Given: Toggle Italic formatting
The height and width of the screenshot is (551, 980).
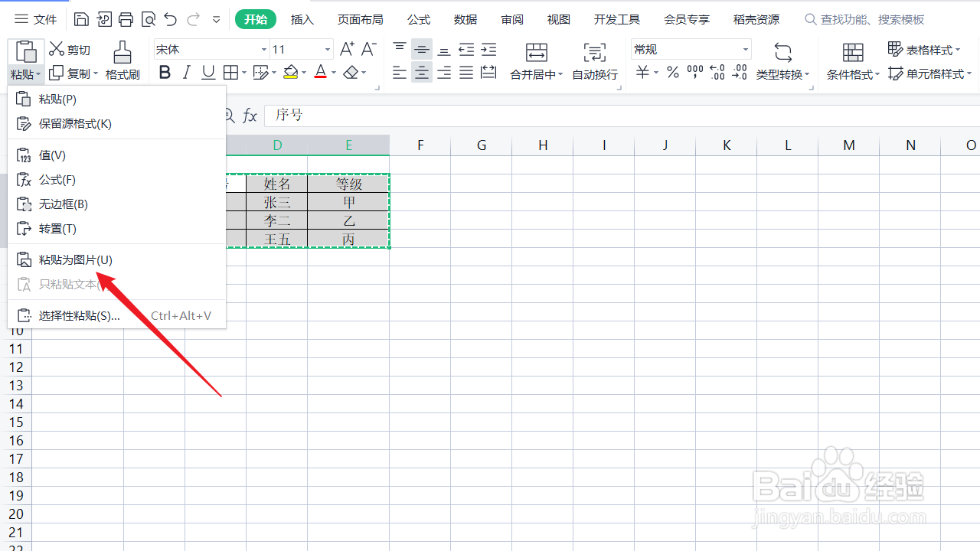Looking at the screenshot, I should click(x=186, y=73).
